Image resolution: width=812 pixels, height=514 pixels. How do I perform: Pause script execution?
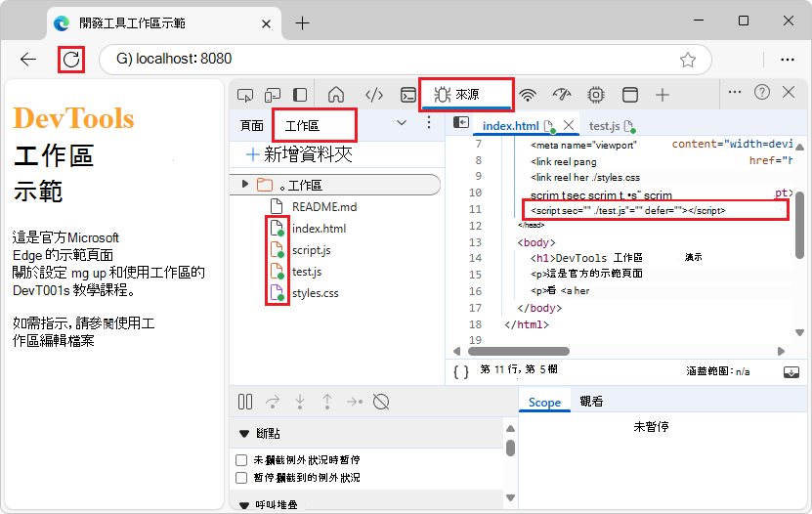tap(245, 402)
